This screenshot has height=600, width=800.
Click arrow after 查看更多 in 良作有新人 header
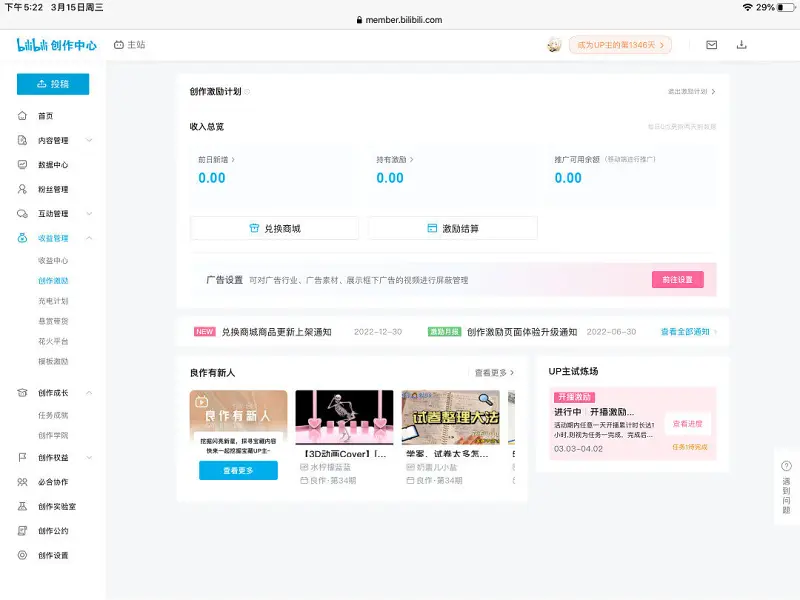click(x=512, y=372)
